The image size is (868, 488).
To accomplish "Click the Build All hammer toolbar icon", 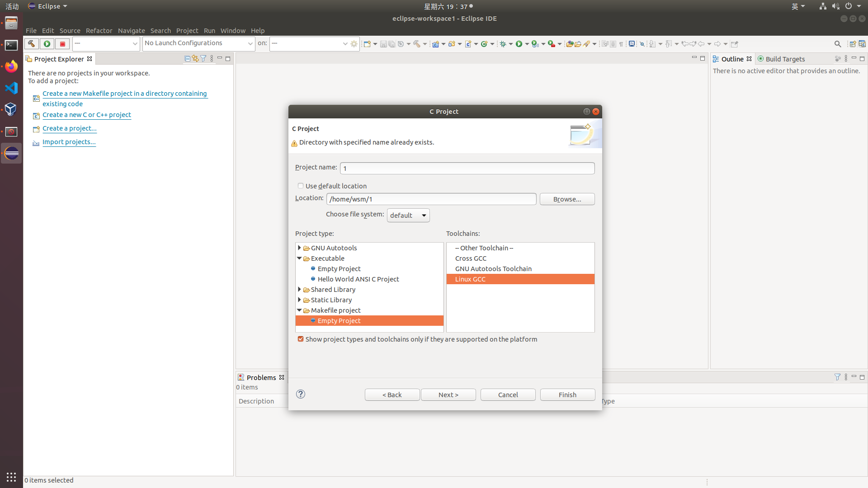I will pyautogui.click(x=417, y=44).
